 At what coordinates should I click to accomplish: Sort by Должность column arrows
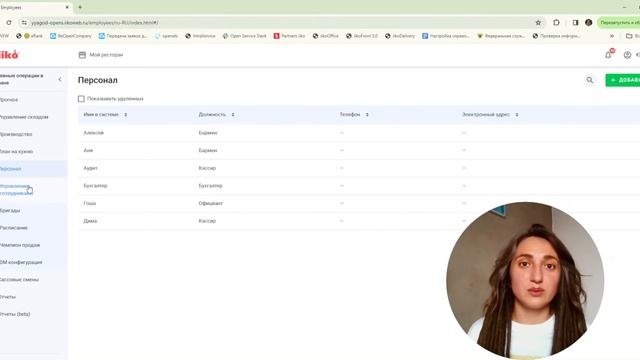tap(233, 115)
